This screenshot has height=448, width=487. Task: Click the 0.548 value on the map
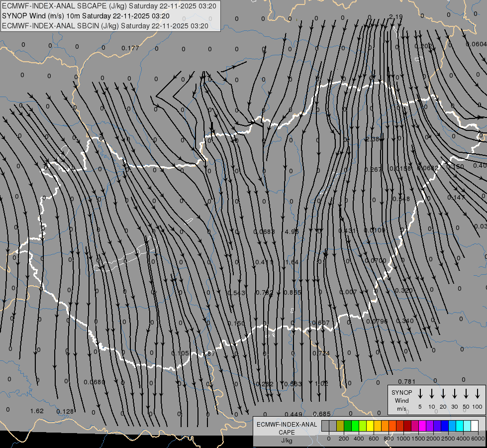[401, 199]
